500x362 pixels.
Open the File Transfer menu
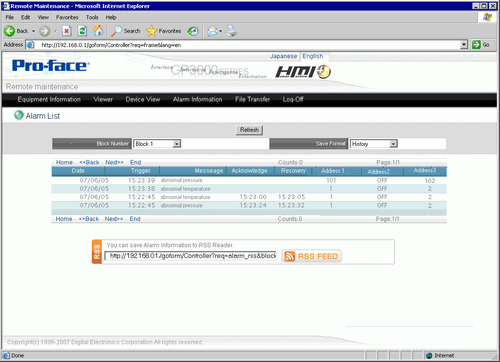click(252, 99)
